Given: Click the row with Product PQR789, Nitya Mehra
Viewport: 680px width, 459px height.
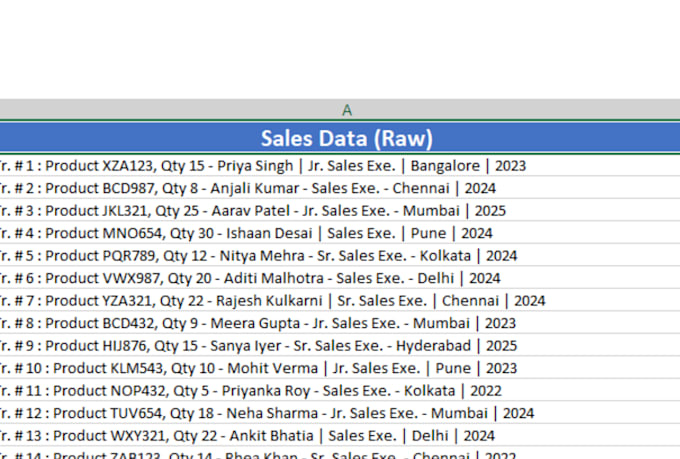Looking at the screenshot, I should 340,256.
